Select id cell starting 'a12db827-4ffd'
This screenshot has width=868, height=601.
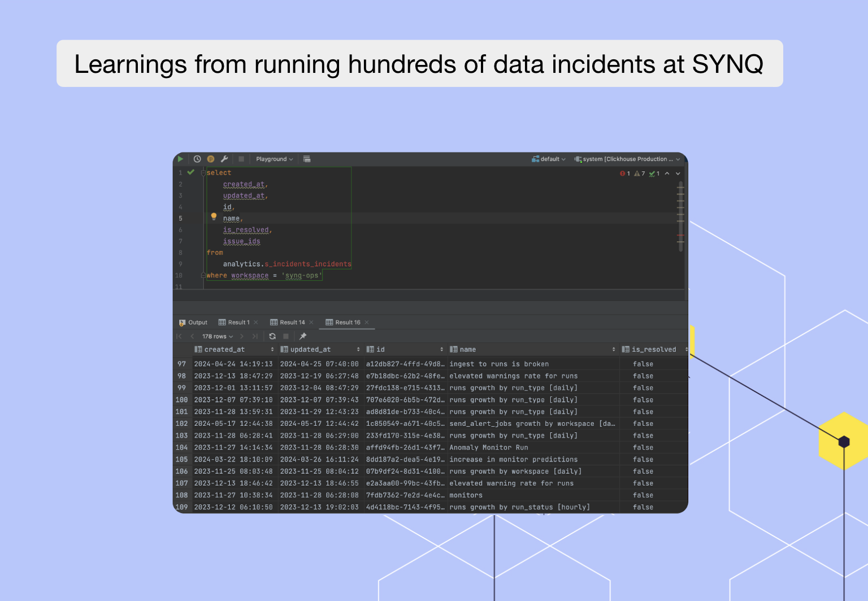point(405,364)
